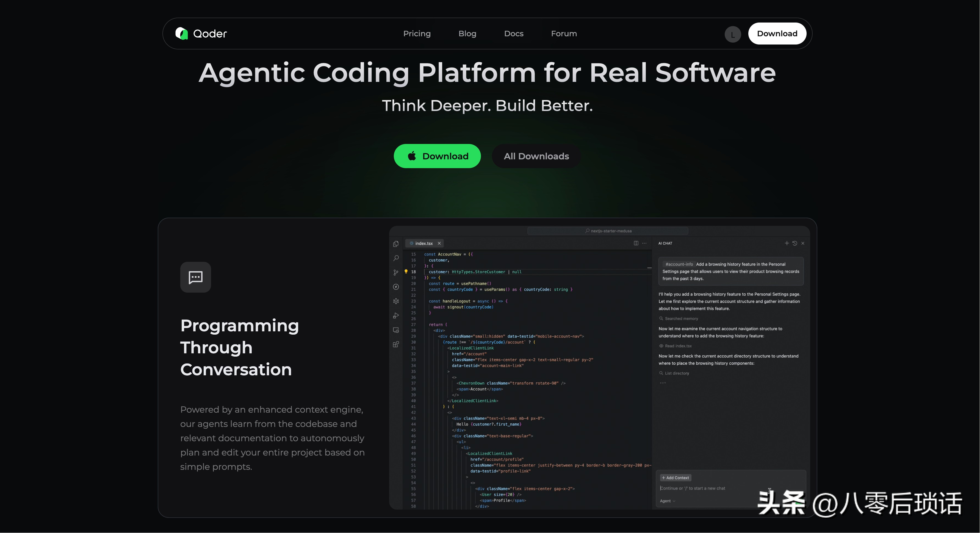Open the Explorer files icon in sidebar
The image size is (980, 533).
(x=396, y=244)
